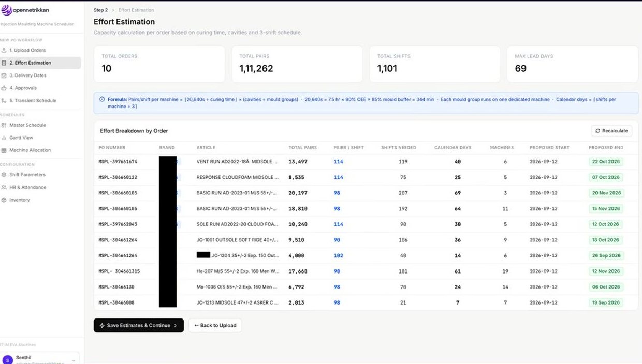Click PO number MSPL- 304661315

120,271
